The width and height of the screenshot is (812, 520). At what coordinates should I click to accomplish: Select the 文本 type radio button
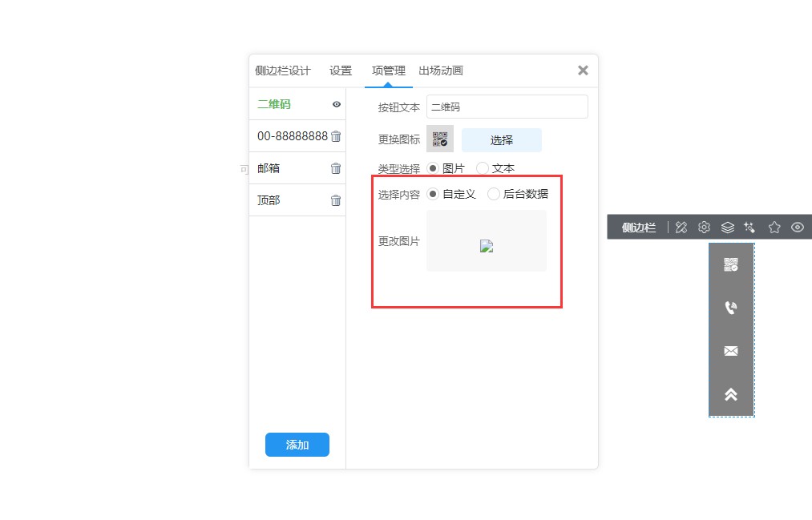click(x=483, y=168)
